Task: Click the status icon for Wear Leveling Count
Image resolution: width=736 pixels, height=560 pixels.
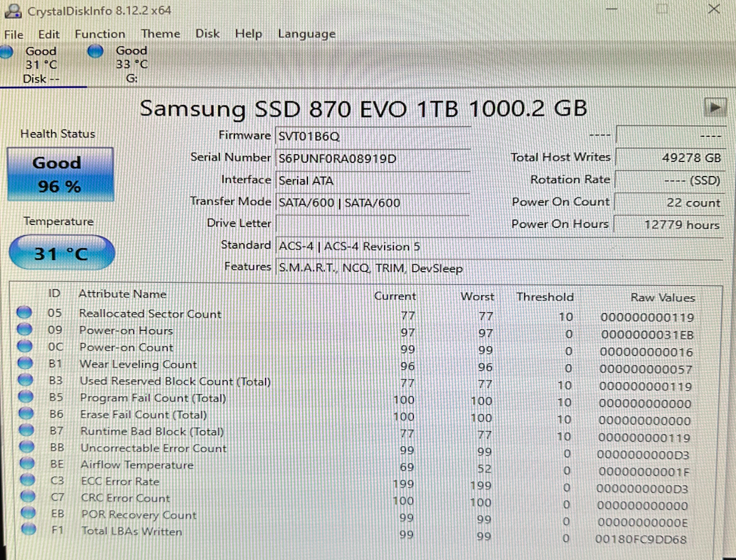Action: point(25,363)
